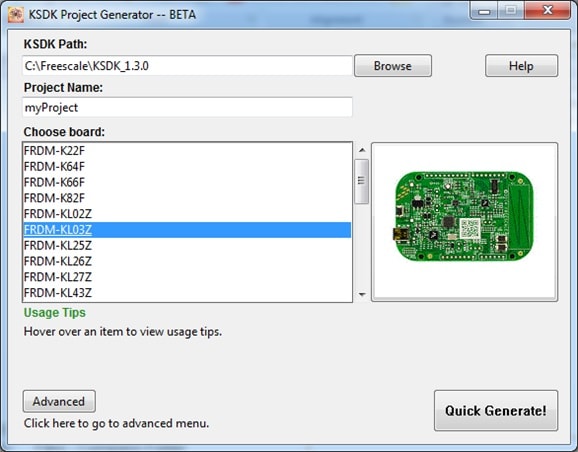
Task: Click Quick Generate! to create project
Action: [x=496, y=410]
